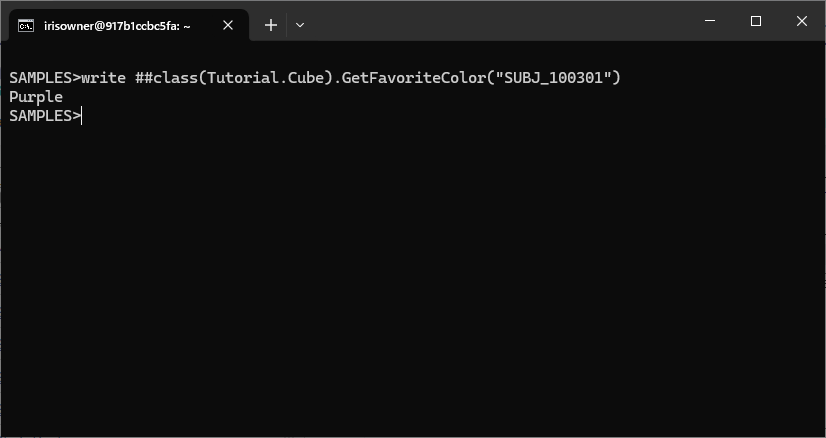Expand the new tab profile dropdown
The height and width of the screenshot is (438, 826).
point(300,26)
